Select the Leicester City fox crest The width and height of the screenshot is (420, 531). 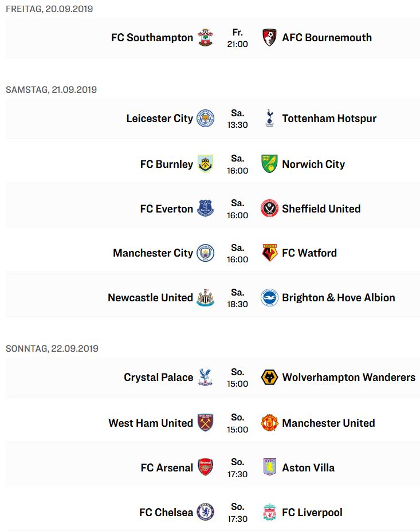[206, 119]
